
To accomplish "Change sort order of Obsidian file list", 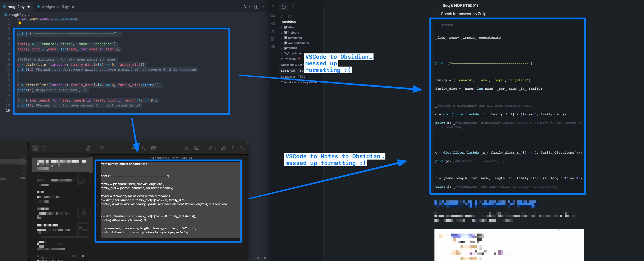I will [x=298, y=16].
